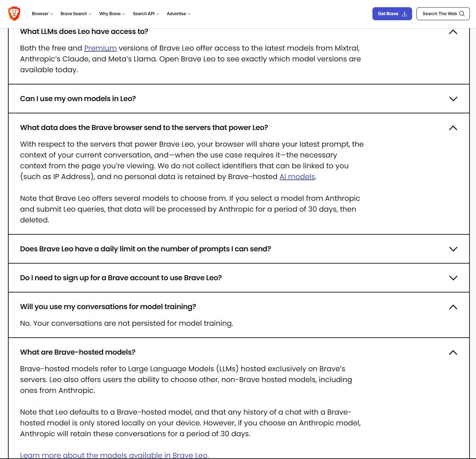Image resolution: width=476 pixels, height=459 pixels.
Task: Open the Advertise menu
Action: [178, 14]
